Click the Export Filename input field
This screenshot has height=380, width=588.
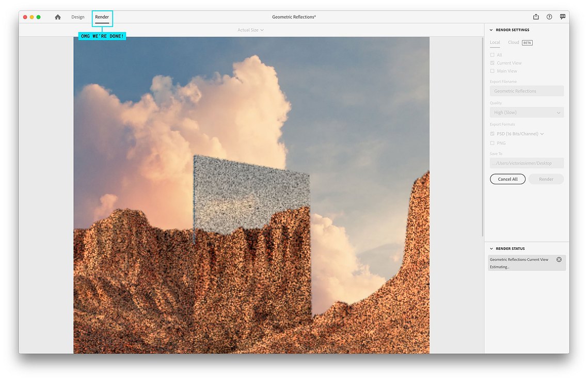pos(527,91)
